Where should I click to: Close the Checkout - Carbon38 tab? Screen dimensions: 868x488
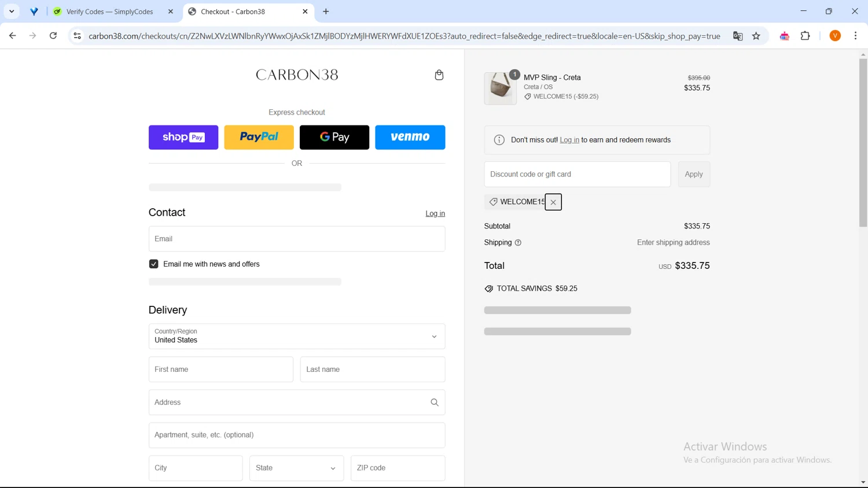pos(306,12)
